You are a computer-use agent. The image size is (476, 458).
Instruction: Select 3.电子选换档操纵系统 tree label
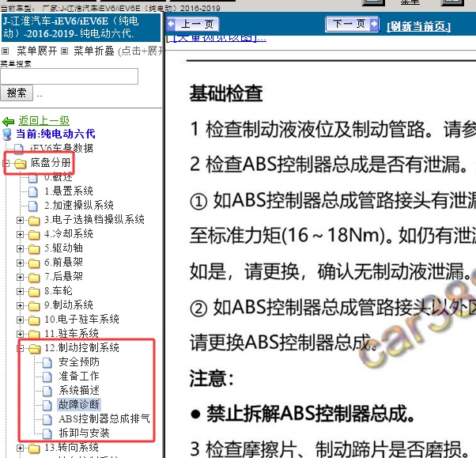pos(94,219)
